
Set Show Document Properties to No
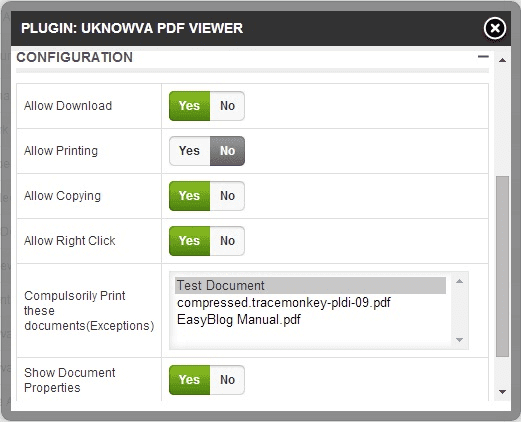pyautogui.click(x=227, y=380)
